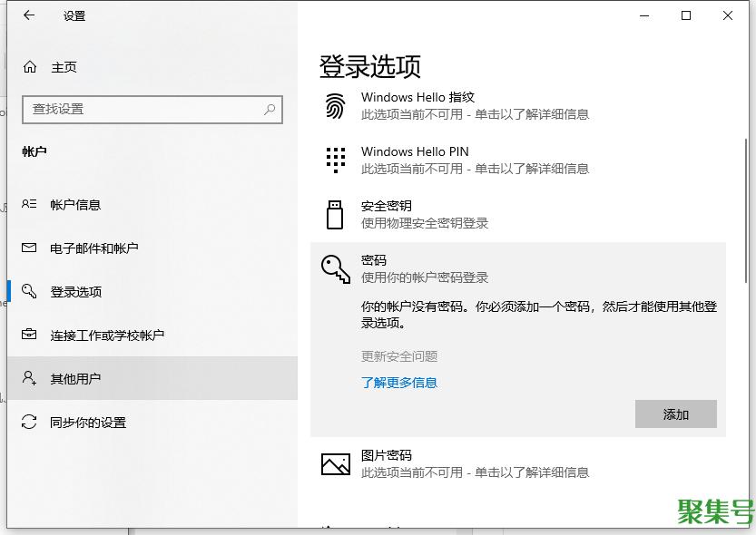
Task: Click the 添加 password button
Action: coord(675,413)
